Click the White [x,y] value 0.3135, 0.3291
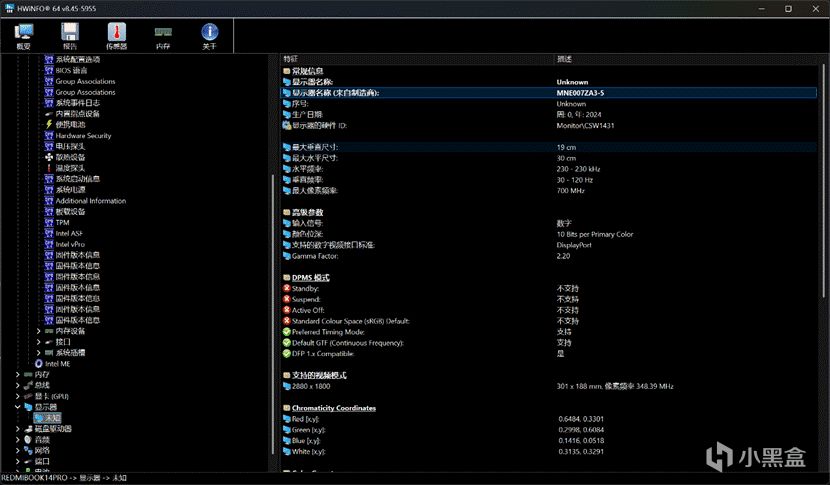The image size is (830, 485). (581, 452)
